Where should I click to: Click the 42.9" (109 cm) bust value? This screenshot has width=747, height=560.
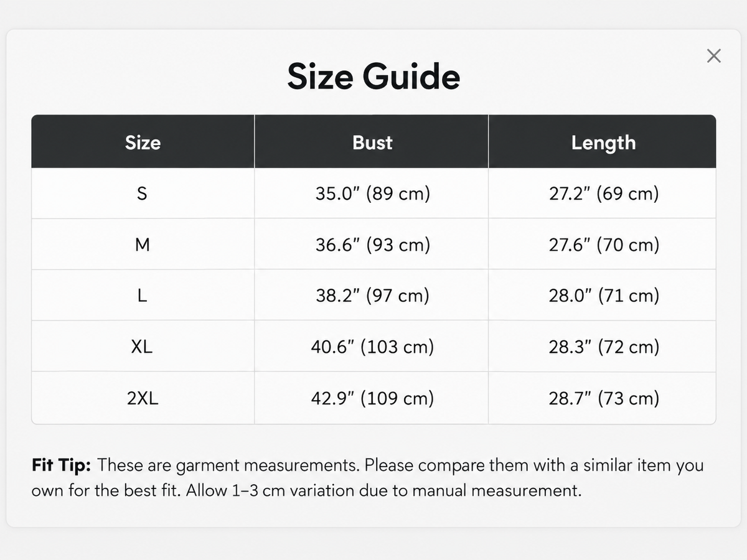(372, 398)
